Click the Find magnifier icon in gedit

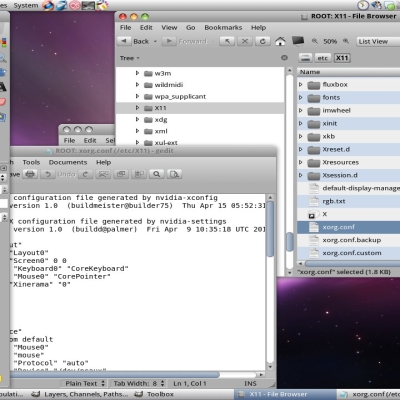tap(157, 174)
